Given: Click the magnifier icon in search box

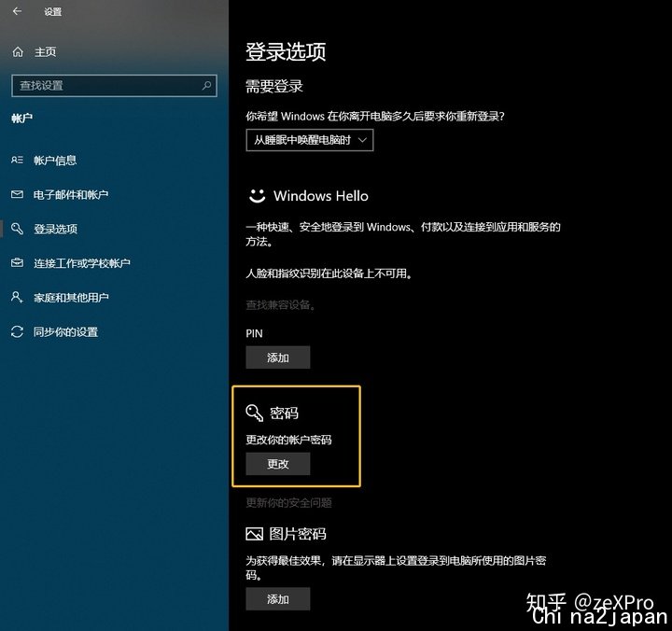Looking at the screenshot, I should [x=206, y=85].
